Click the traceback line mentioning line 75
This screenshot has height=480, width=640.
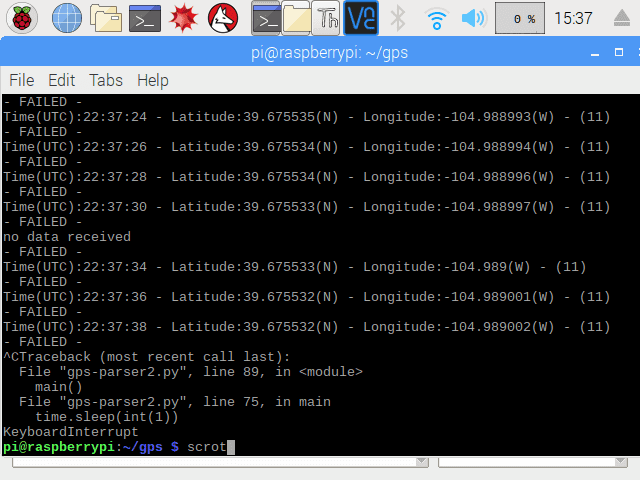coord(175,402)
